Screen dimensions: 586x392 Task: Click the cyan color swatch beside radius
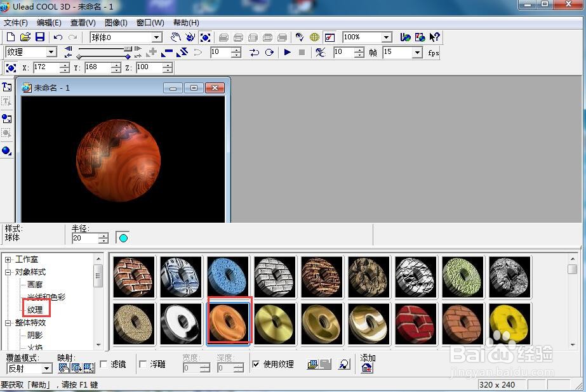pyautogui.click(x=123, y=238)
